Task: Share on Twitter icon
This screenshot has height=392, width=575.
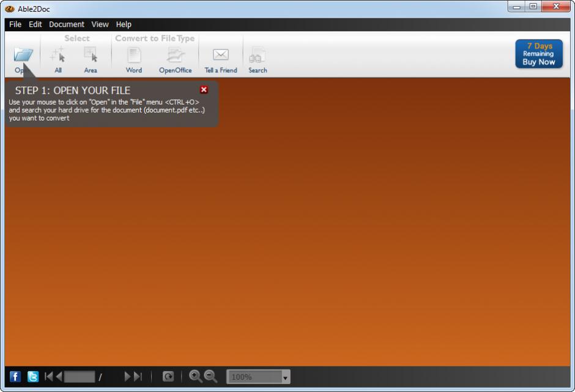Action: (x=33, y=377)
